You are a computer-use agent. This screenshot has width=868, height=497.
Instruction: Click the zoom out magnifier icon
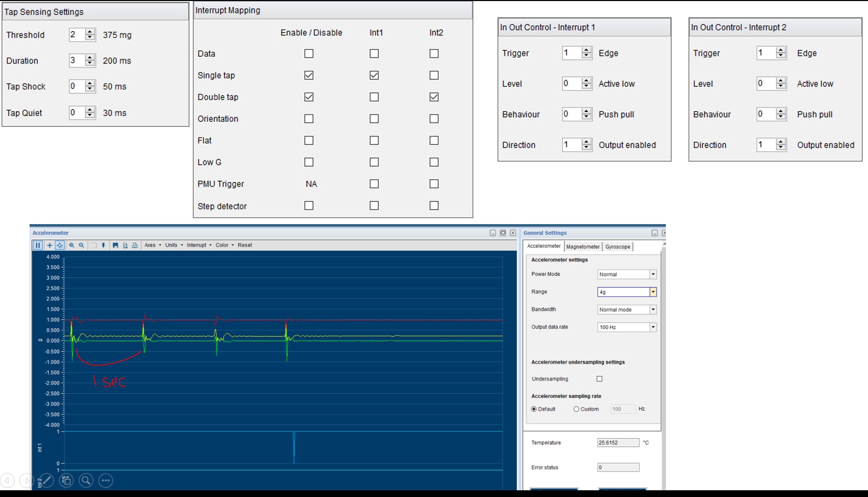(x=81, y=245)
